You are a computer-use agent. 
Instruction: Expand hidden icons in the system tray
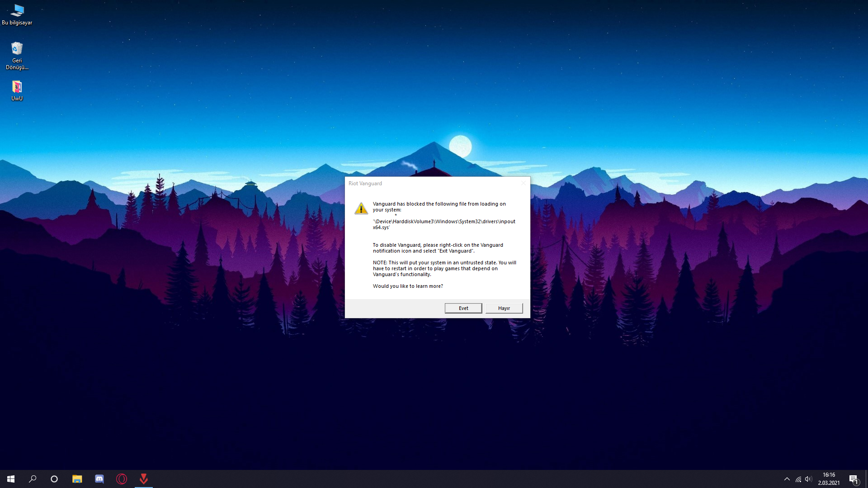point(787,479)
